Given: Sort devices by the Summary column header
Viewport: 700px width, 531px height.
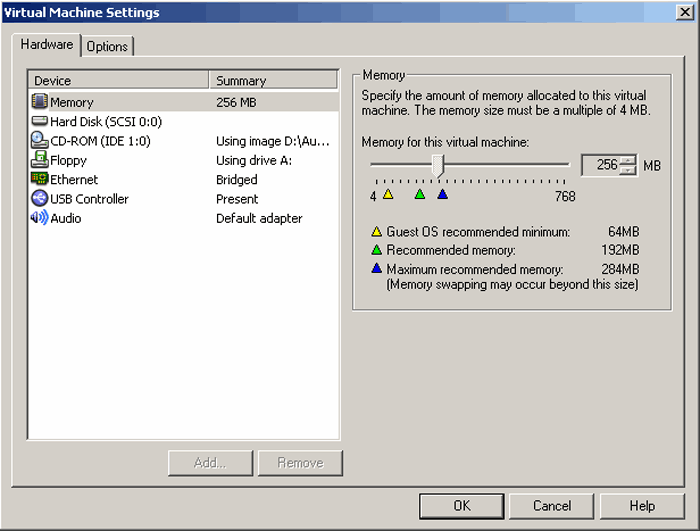Looking at the screenshot, I should coord(274,80).
